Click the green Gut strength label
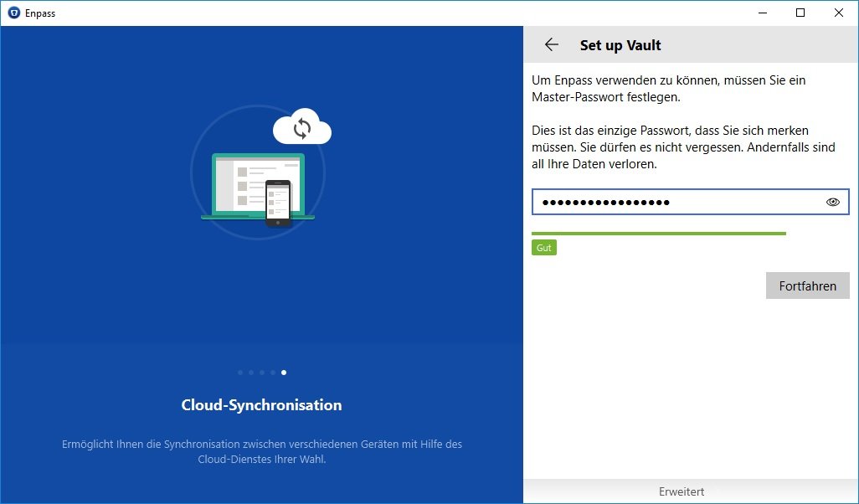This screenshot has width=859, height=504. pos(544,248)
